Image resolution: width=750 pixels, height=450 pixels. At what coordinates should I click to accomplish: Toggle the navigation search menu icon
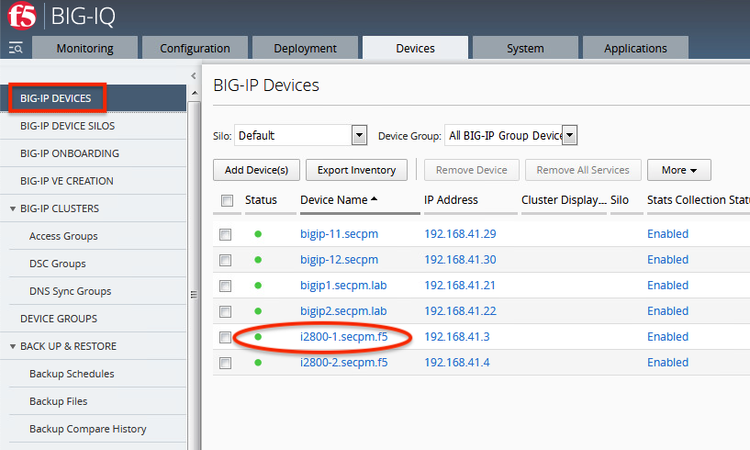16,48
